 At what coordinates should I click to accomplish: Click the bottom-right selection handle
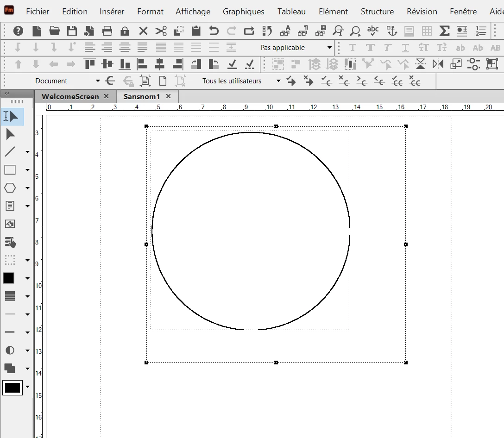[406, 363]
